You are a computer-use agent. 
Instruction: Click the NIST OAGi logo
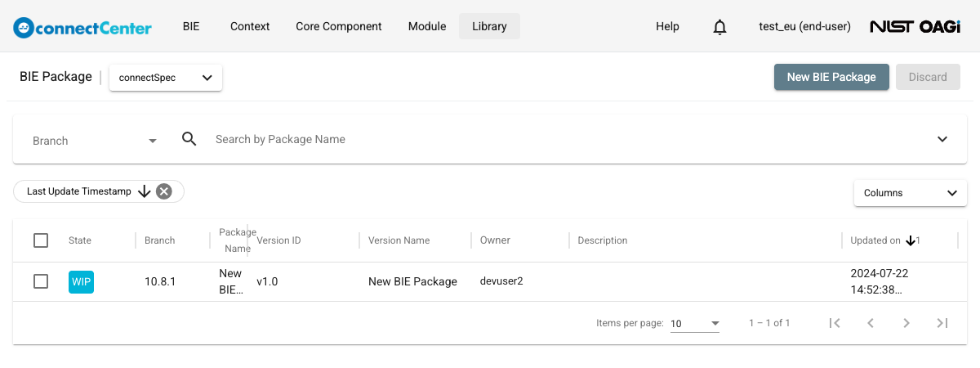(x=915, y=27)
